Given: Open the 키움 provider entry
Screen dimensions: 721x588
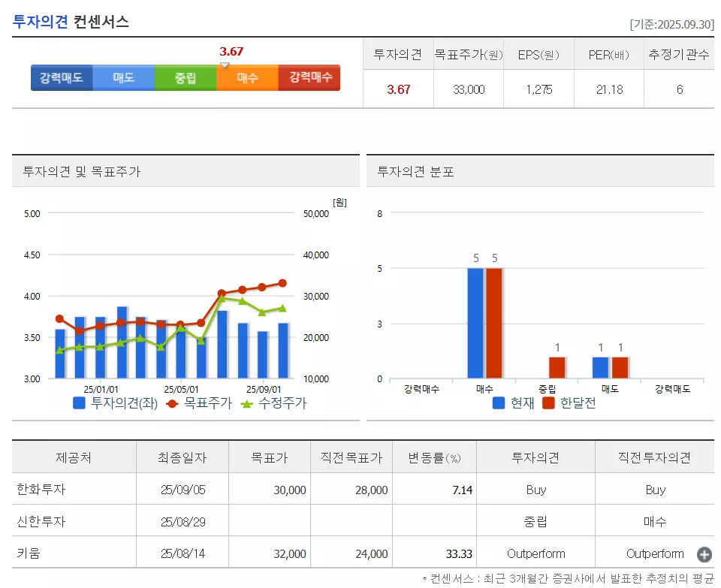Looking at the screenshot, I should [30, 554].
